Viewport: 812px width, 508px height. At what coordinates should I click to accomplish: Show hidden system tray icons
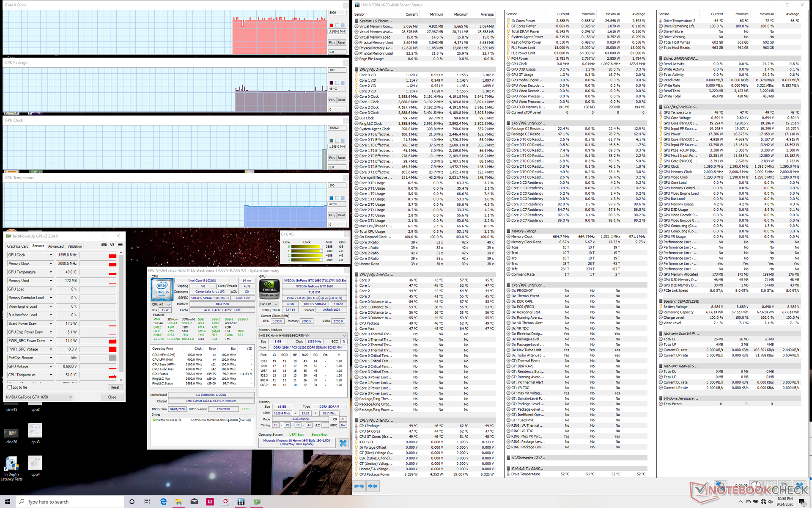pos(740,502)
